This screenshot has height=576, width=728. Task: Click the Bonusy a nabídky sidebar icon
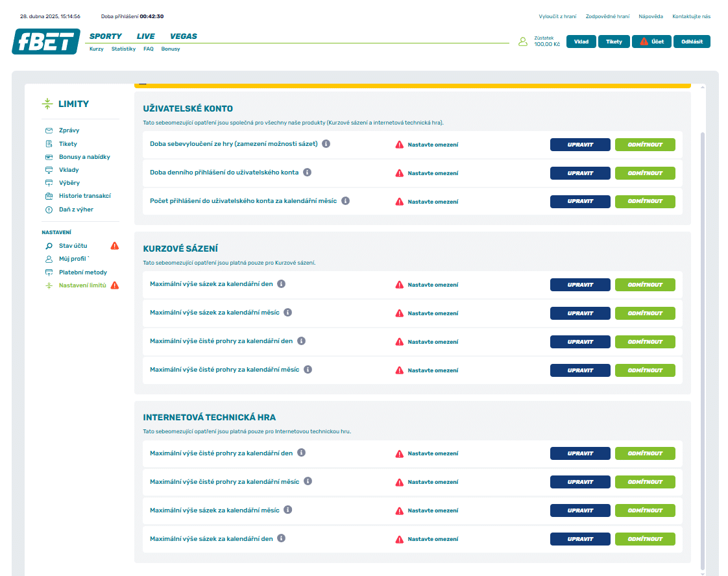click(x=49, y=157)
